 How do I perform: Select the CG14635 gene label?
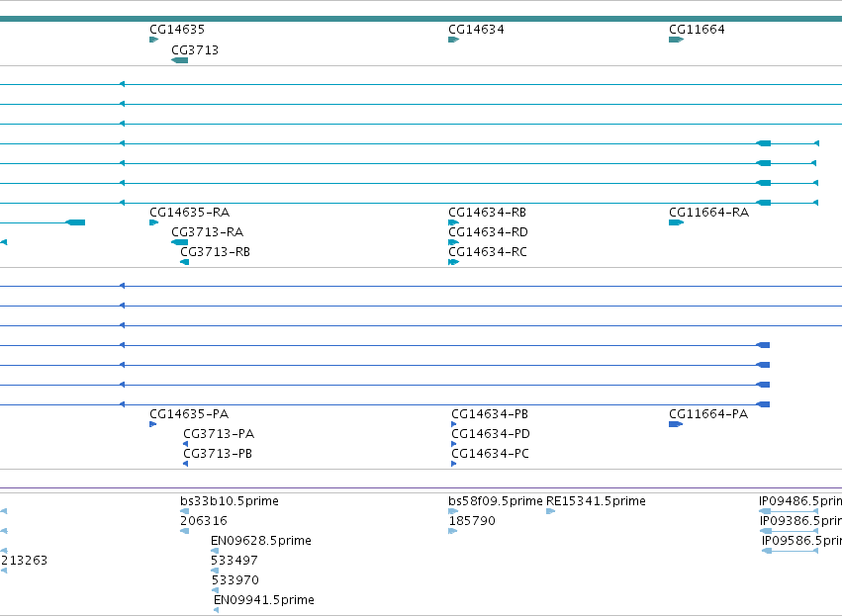click(x=177, y=30)
